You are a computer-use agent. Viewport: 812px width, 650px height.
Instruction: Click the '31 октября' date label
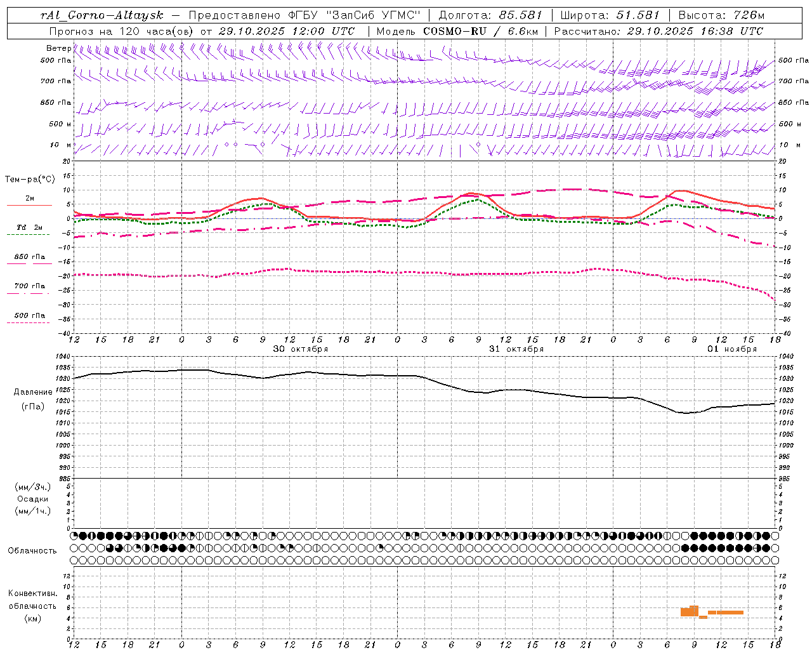516,349
